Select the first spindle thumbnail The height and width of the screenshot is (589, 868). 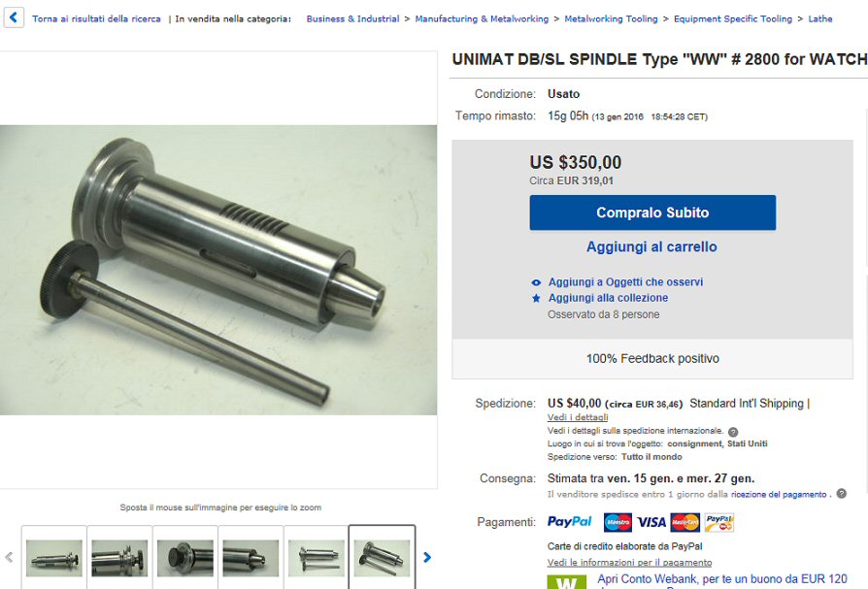(x=54, y=558)
